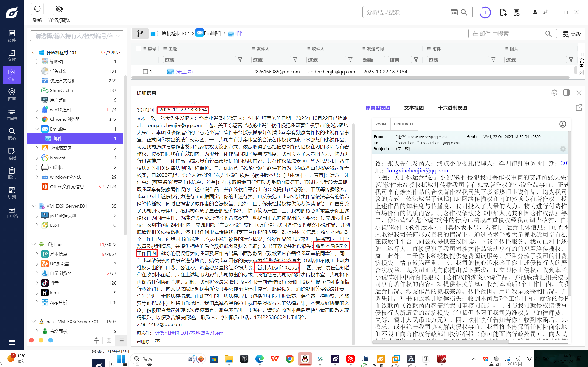Viewport: 588px width, 367px height.
Task: Open the 研判 sidebar icon
Action: [x=12, y=193]
